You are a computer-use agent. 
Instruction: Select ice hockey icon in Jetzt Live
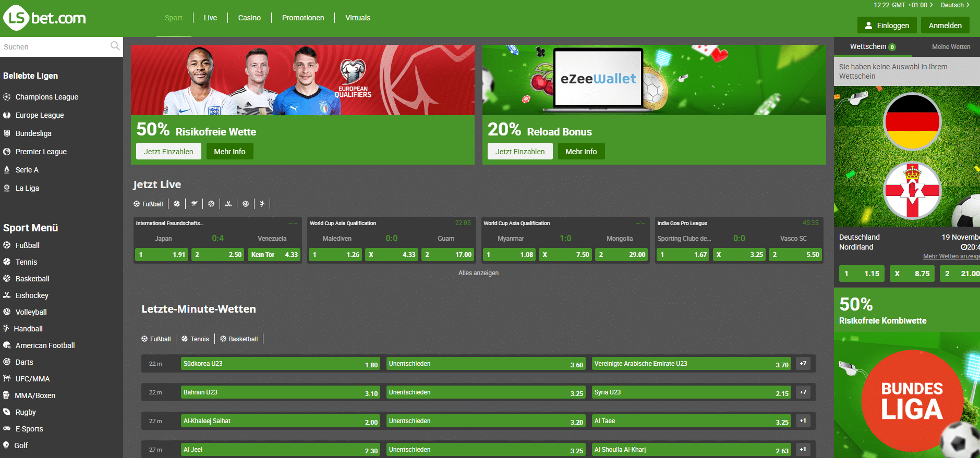coord(228,204)
